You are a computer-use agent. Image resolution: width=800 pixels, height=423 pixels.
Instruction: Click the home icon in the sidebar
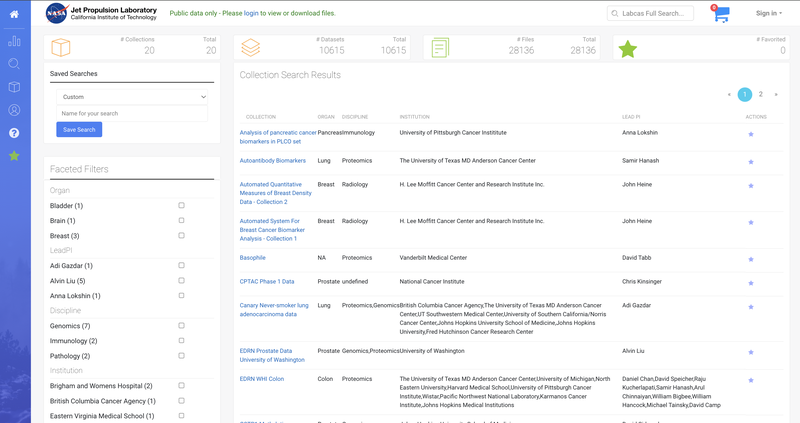pyautogui.click(x=14, y=14)
